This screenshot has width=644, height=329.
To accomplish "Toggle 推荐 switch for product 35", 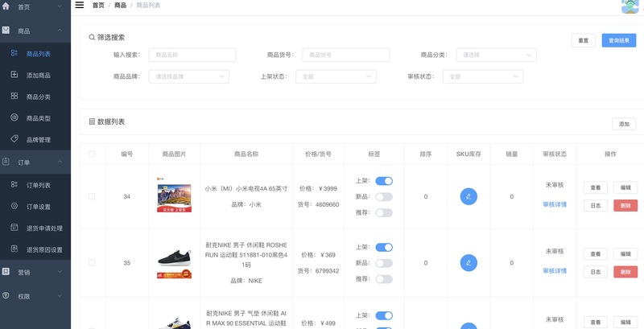I will pyautogui.click(x=384, y=279).
